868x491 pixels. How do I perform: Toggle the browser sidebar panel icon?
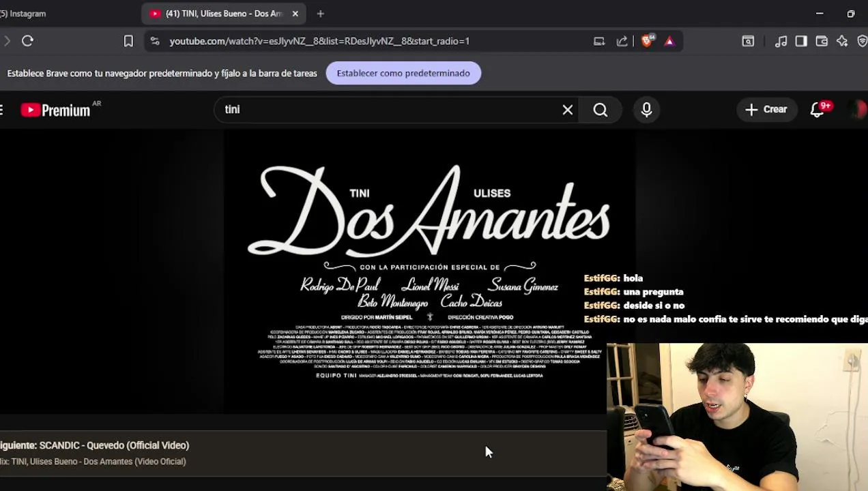[801, 41]
